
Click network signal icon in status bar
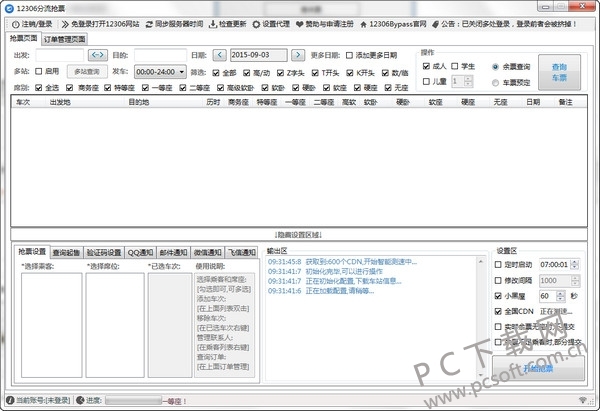point(582,400)
